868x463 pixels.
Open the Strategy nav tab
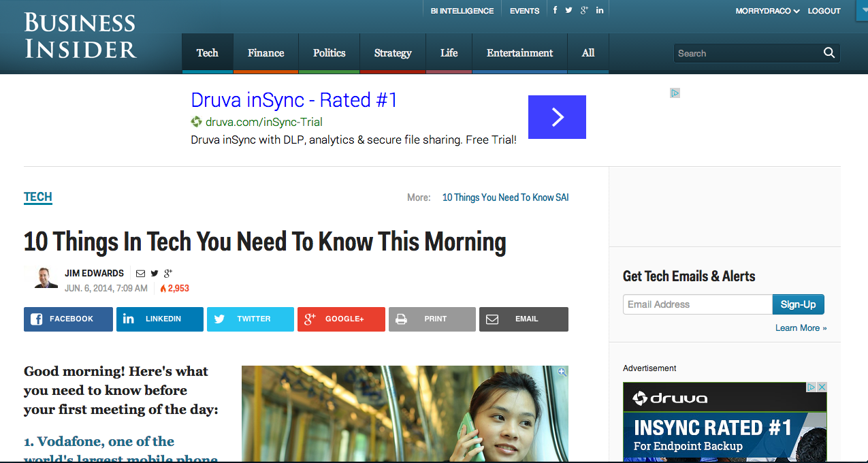(x=393, y=53)
